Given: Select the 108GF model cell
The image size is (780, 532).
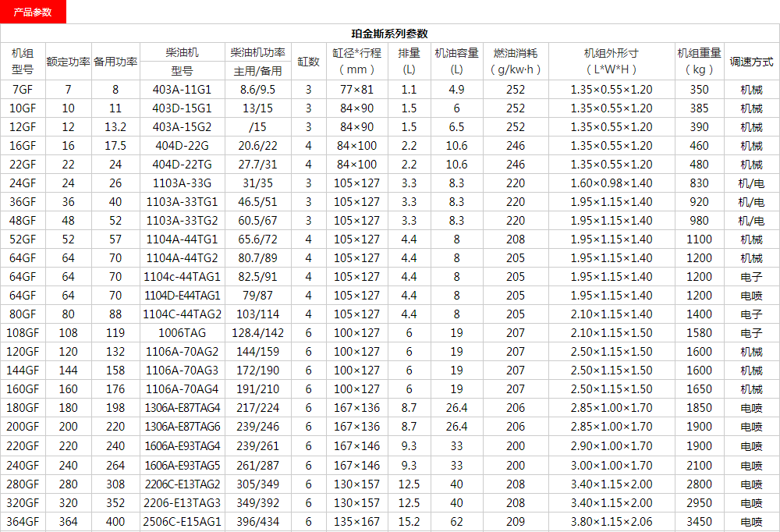Looking at the screenshot, I should (23, 333).
